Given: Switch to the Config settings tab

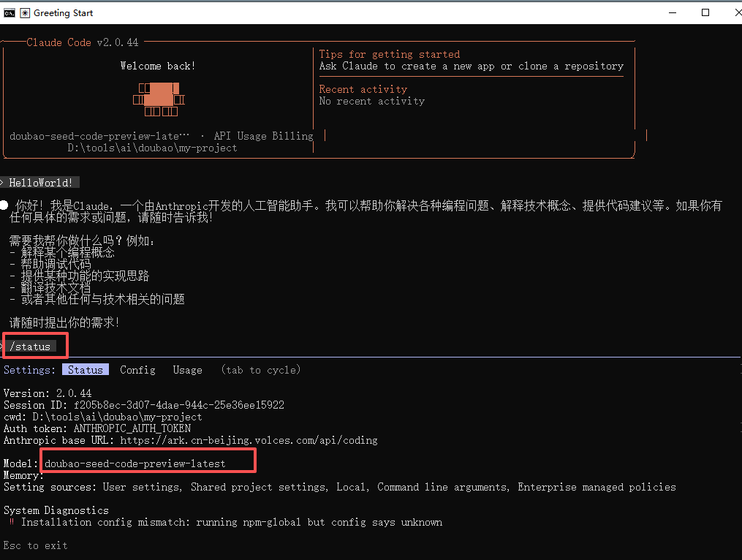Looking at the screenshot, I should point(137,370).
